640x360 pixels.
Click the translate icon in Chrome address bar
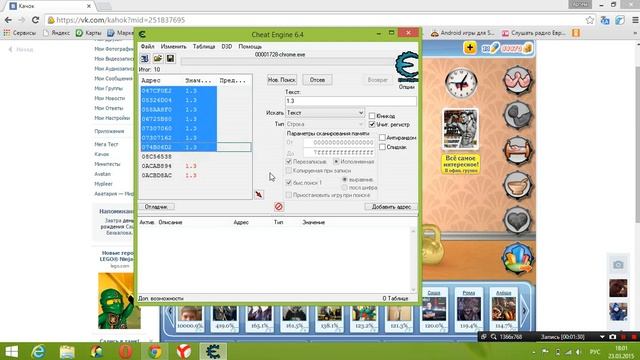[x=605, y=20]
